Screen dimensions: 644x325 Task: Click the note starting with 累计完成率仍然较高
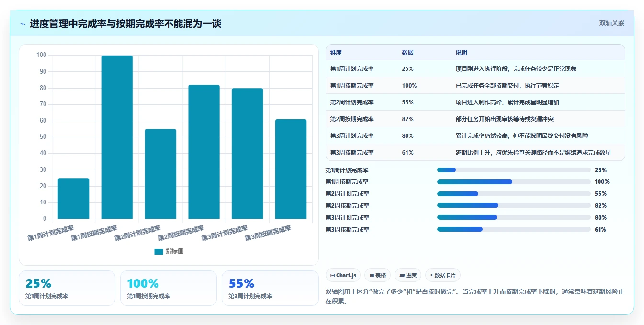[521, 136]
